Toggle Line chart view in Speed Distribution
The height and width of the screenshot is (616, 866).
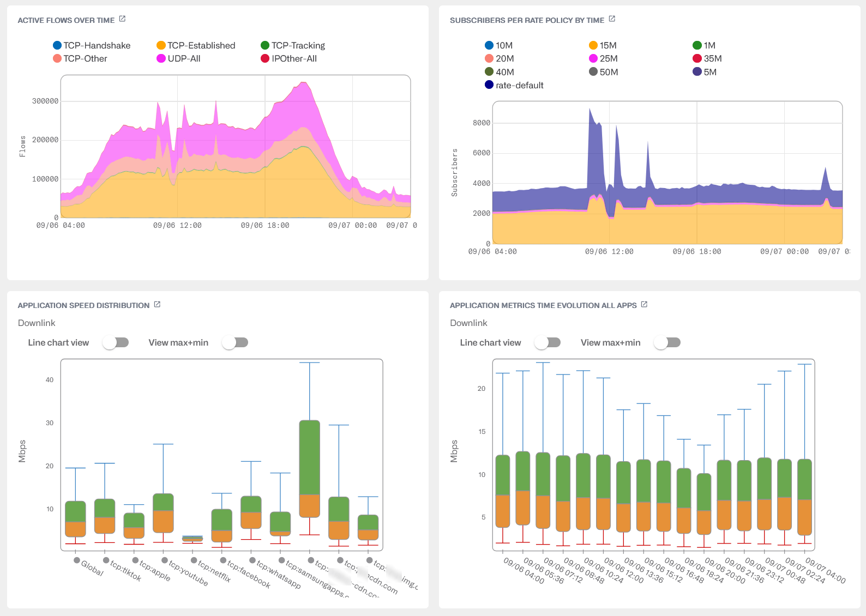click(116, 342)
